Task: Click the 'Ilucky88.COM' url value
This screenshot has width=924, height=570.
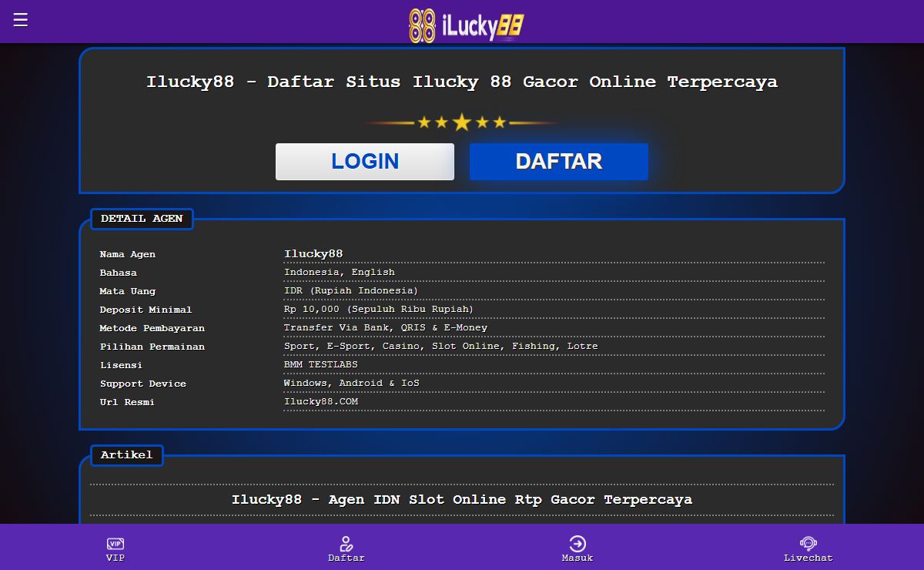Action: point(321,402)
